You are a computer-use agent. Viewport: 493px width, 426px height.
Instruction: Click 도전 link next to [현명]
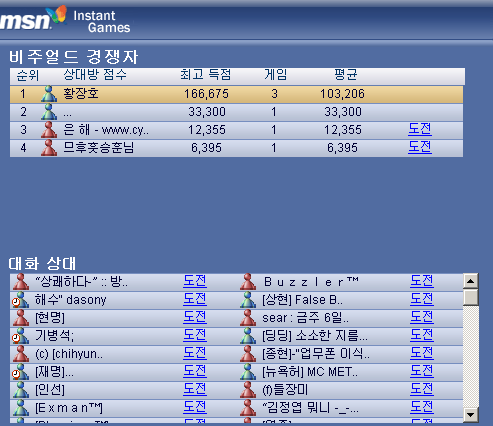tap(195, 317)
